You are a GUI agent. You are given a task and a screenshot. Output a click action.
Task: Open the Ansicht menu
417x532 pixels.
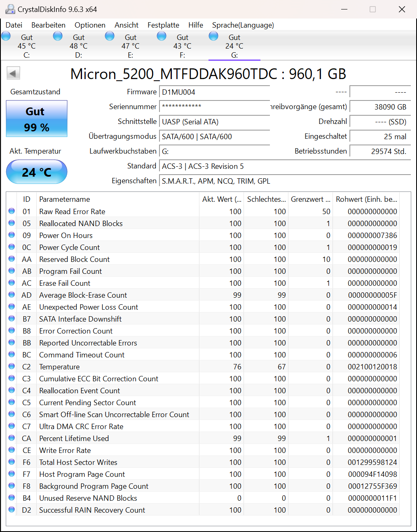point(127,25)
